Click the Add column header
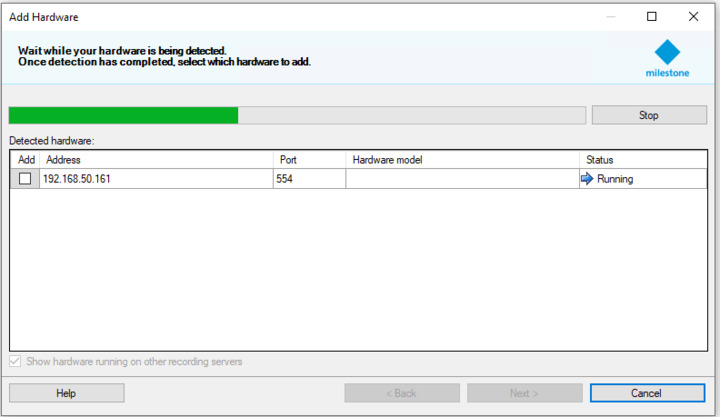Viewport: 720px width, 417px height. coord(26,159)
